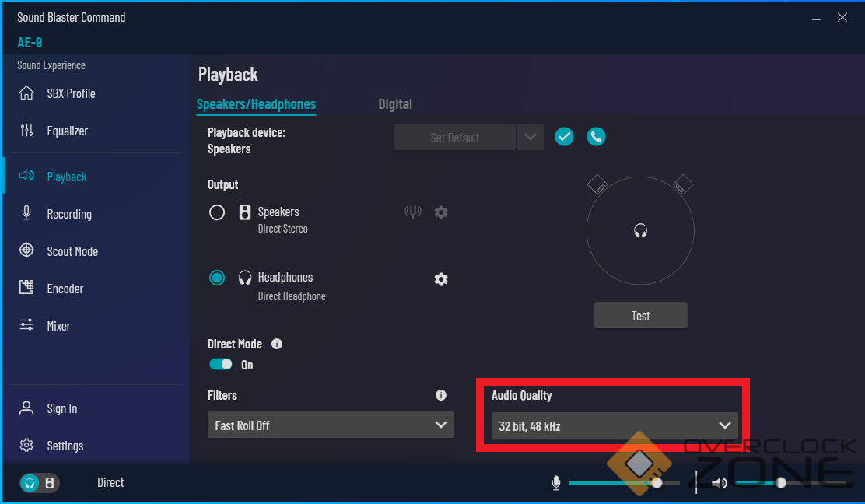Click the Filters info icon
Screen dimensions: 865x504
[441, 395]
